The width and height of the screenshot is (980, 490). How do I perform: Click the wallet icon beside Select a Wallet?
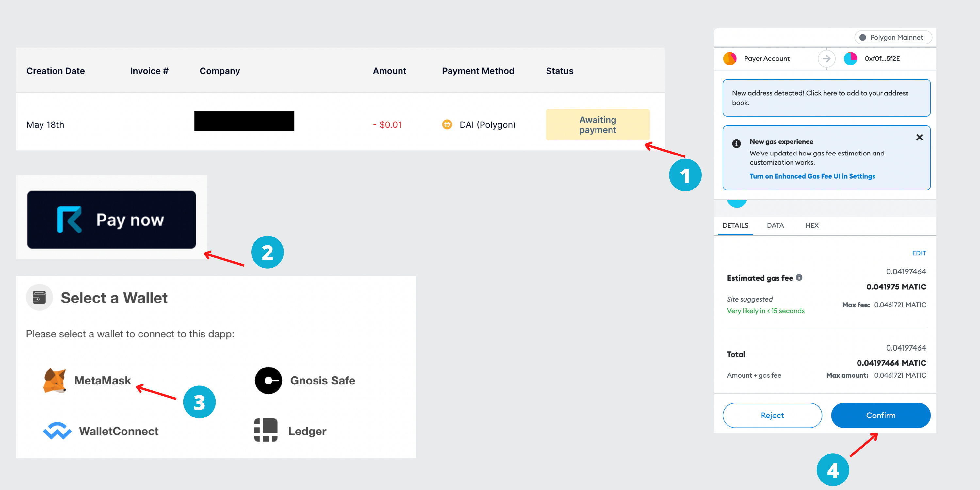[39, 297]
